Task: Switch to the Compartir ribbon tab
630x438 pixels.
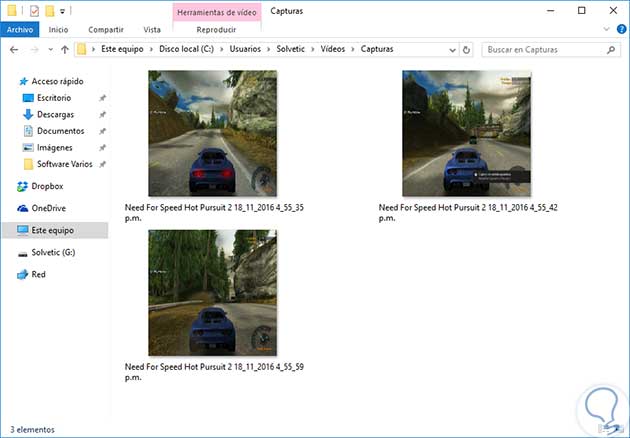Action: coord(106,30)
